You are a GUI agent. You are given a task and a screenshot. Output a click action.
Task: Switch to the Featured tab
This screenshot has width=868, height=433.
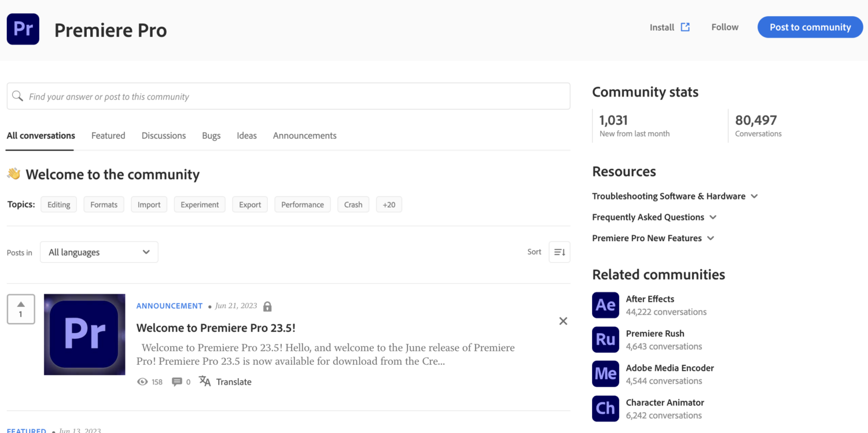(108, 135)
